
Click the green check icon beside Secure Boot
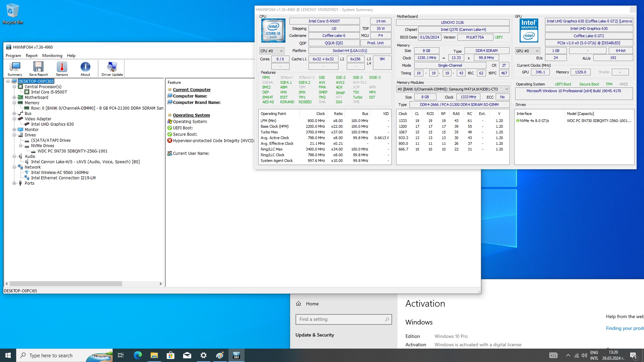point(170,134)
